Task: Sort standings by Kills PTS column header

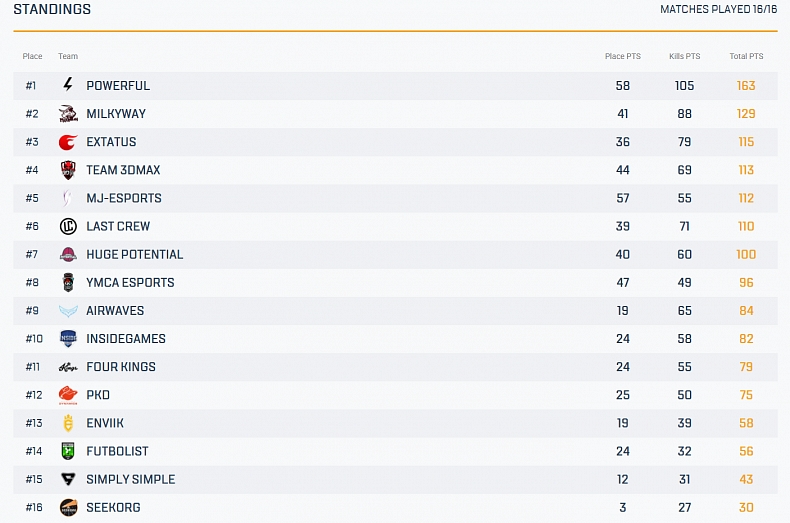Action: coord(684,56)
